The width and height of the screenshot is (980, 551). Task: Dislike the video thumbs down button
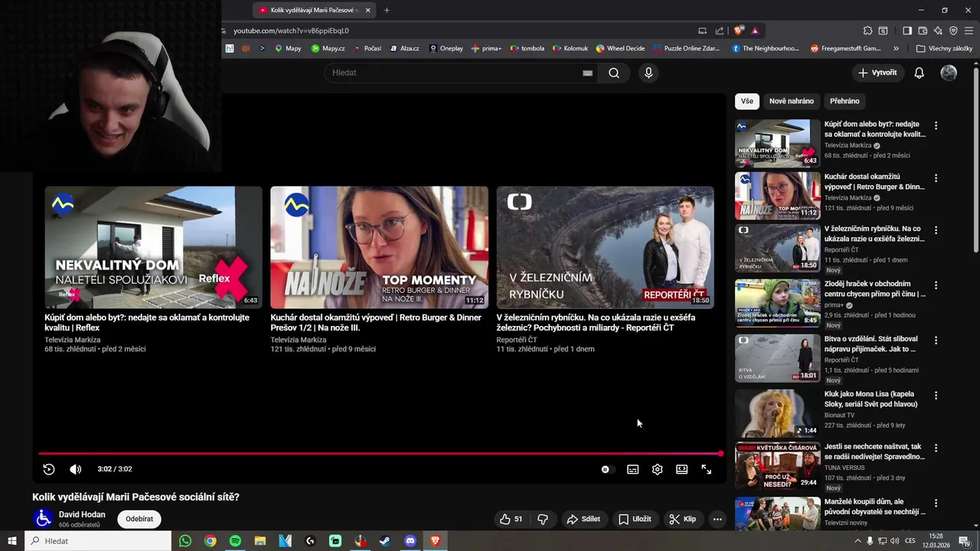click(x=543, y=519)
